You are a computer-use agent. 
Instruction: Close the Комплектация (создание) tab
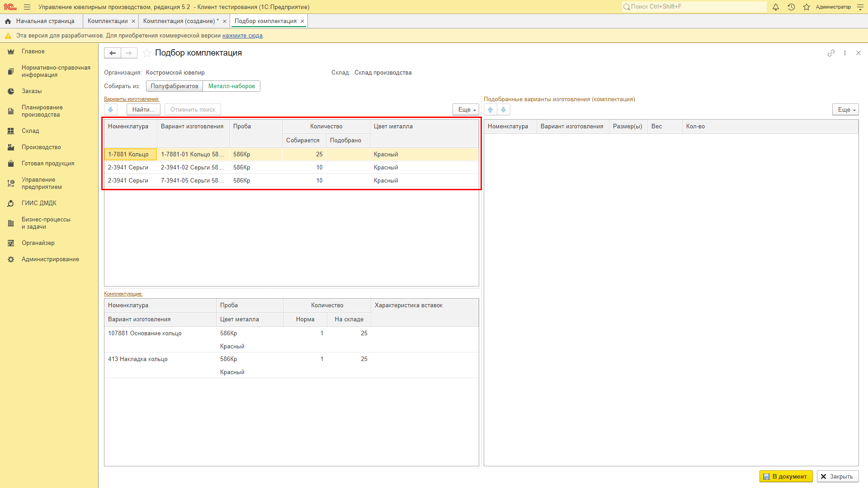pos(225,21)
